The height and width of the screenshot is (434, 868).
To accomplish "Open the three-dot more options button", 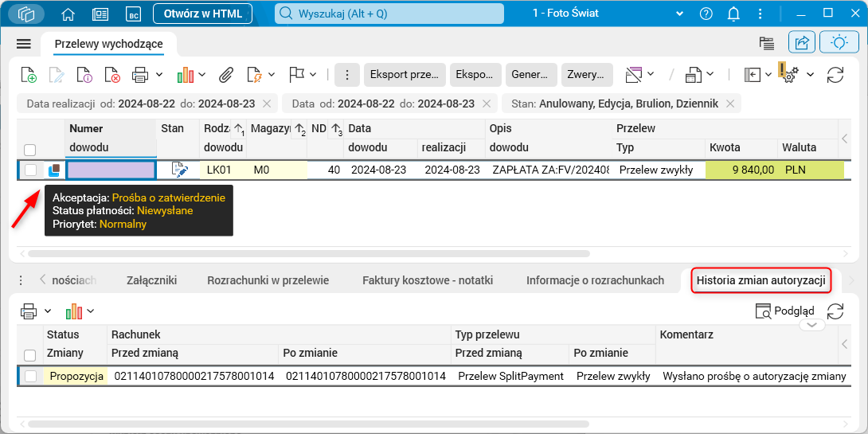I will click(x=347, y=75).
